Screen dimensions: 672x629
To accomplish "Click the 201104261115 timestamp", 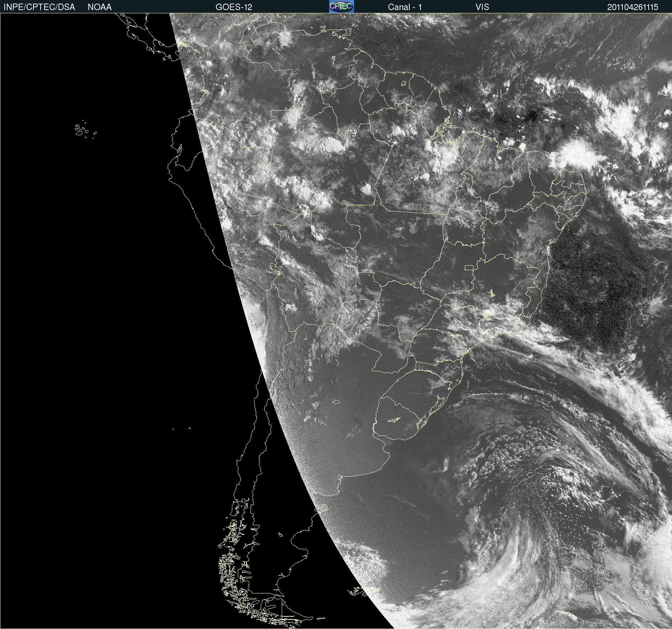I will click(x=633, y=7).
